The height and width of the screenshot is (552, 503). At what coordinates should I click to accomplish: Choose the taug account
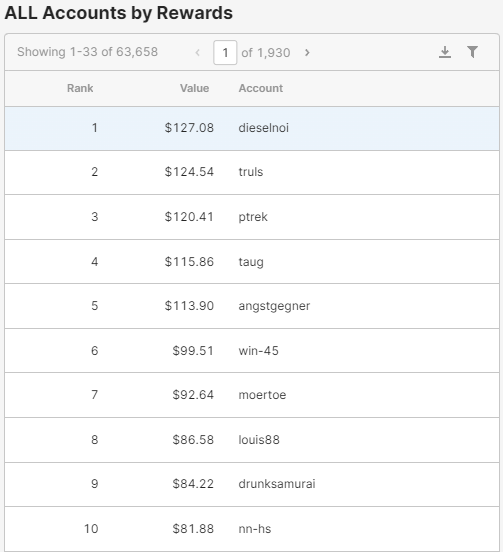pos(251,262)
